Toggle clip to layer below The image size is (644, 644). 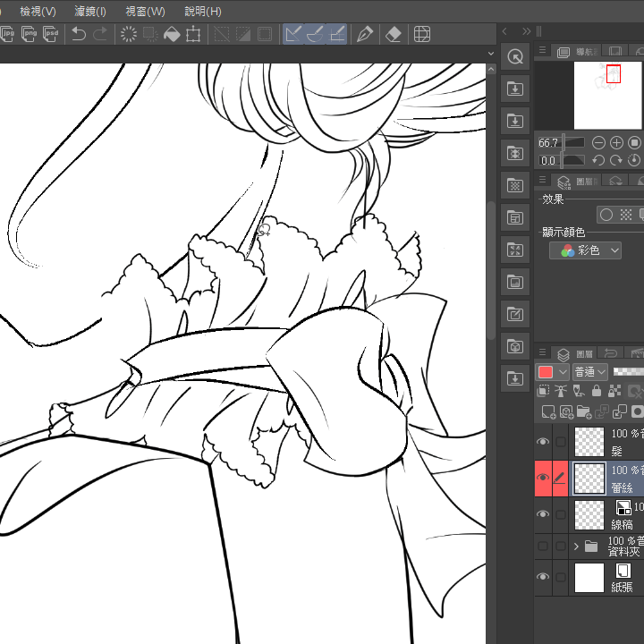[x=543, y=391]
